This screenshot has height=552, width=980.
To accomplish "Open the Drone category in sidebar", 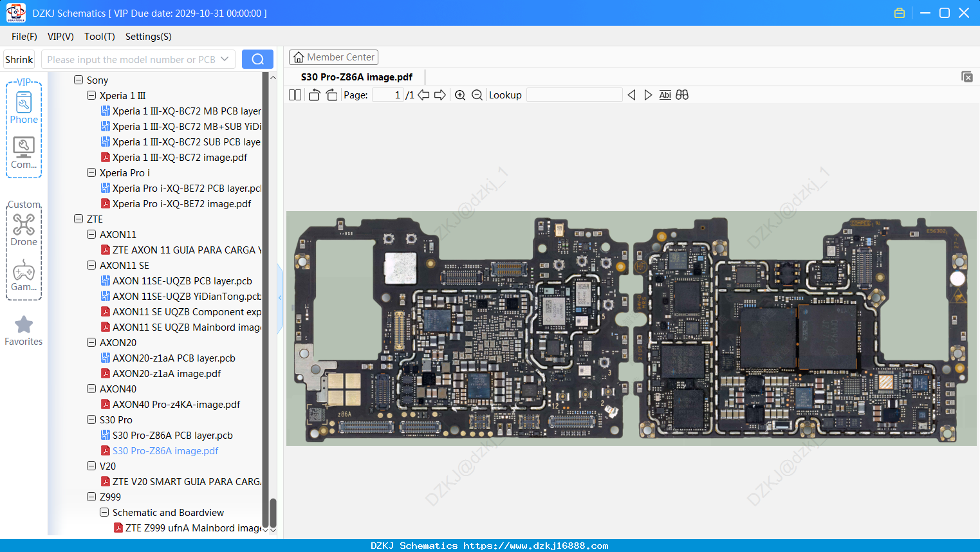I will point(24,230).
